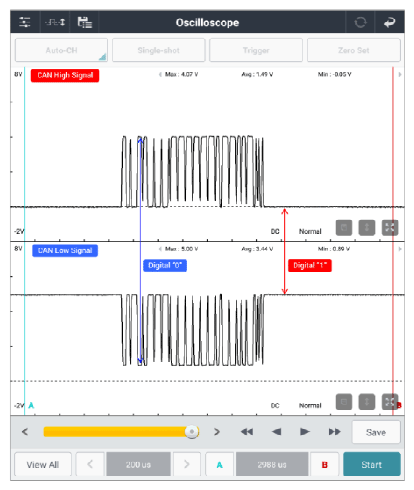414x490 pixels.
Task: Open the settings sliders icon in header
Action: pos(25,22)
